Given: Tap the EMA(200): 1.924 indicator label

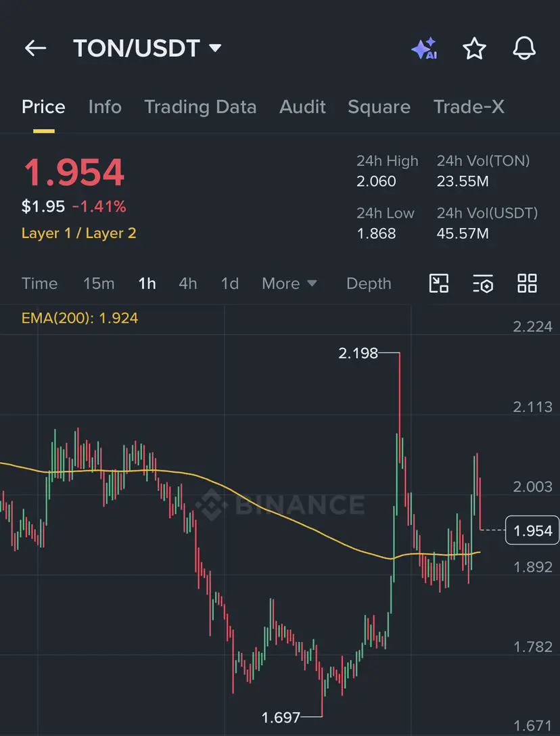Looking at the screenshot, I should [80, 318].
